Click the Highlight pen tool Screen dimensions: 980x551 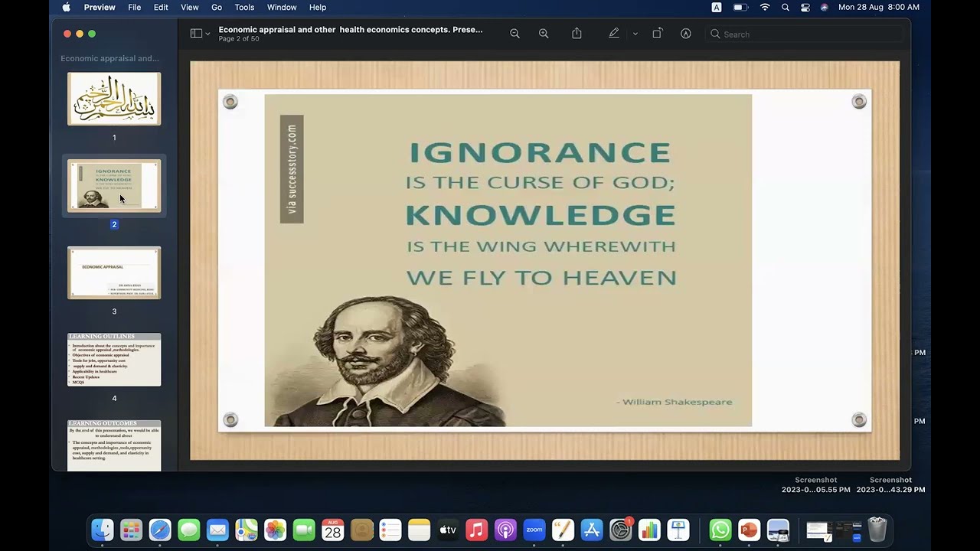tap(614, 34)
